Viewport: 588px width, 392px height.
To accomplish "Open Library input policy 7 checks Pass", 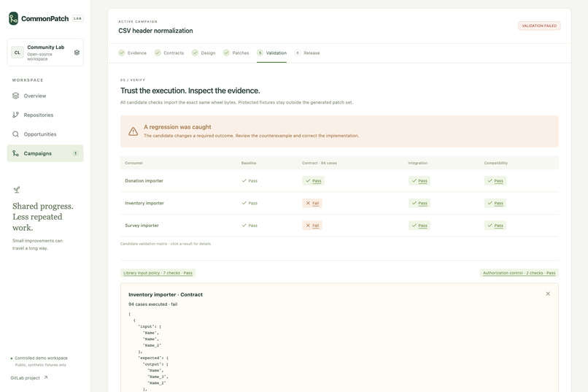I will (158, 273).
